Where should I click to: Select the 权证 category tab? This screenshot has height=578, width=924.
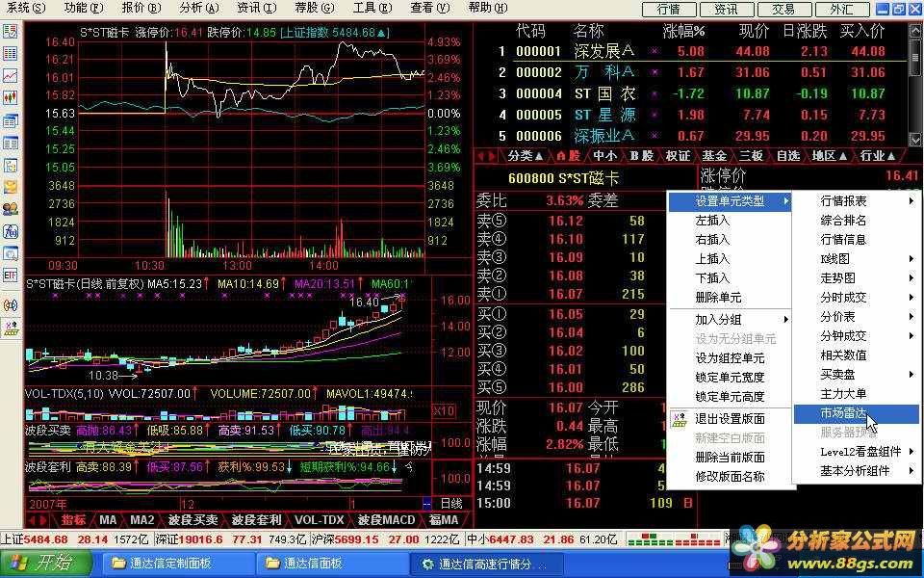point(677,156)
